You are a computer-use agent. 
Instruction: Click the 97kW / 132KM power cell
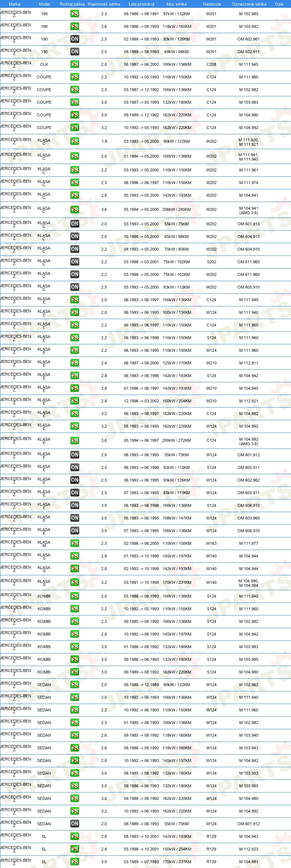pos(177,14)
